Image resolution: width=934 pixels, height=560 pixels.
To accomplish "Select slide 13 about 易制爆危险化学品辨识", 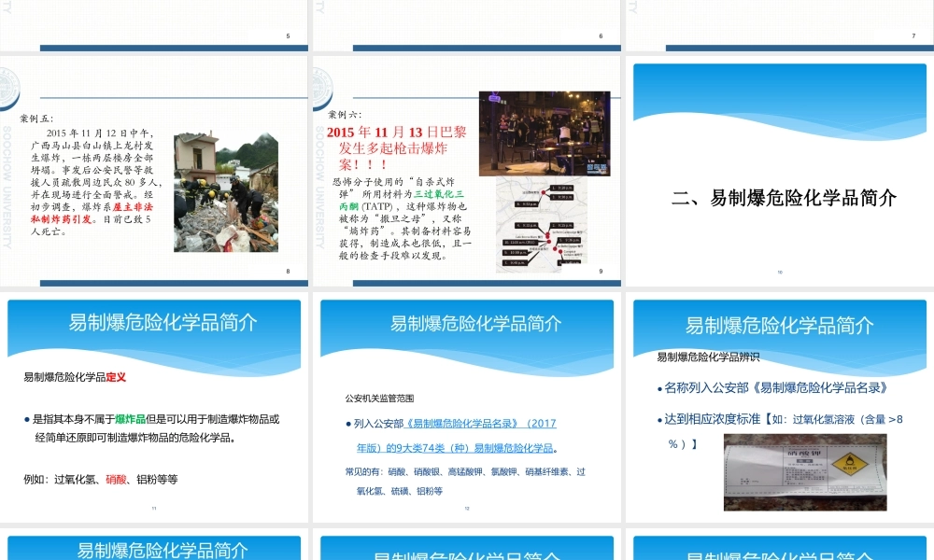I will click(x=780, y=407).
